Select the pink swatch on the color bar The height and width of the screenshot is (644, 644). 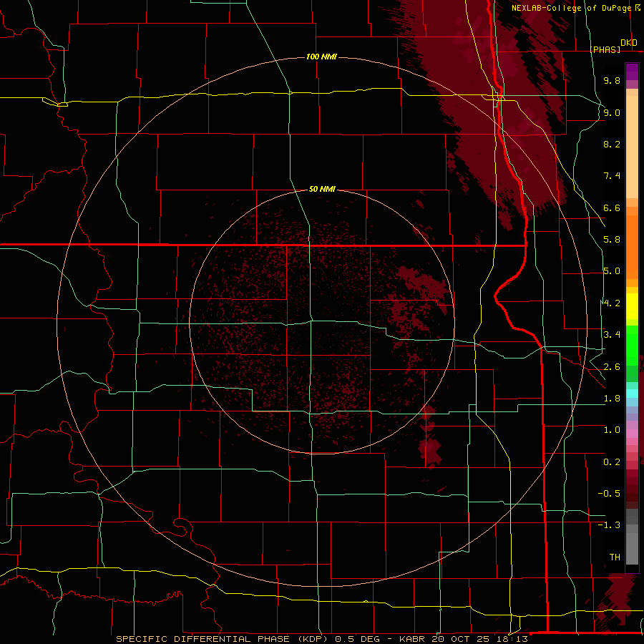click(x=632, y=434)
